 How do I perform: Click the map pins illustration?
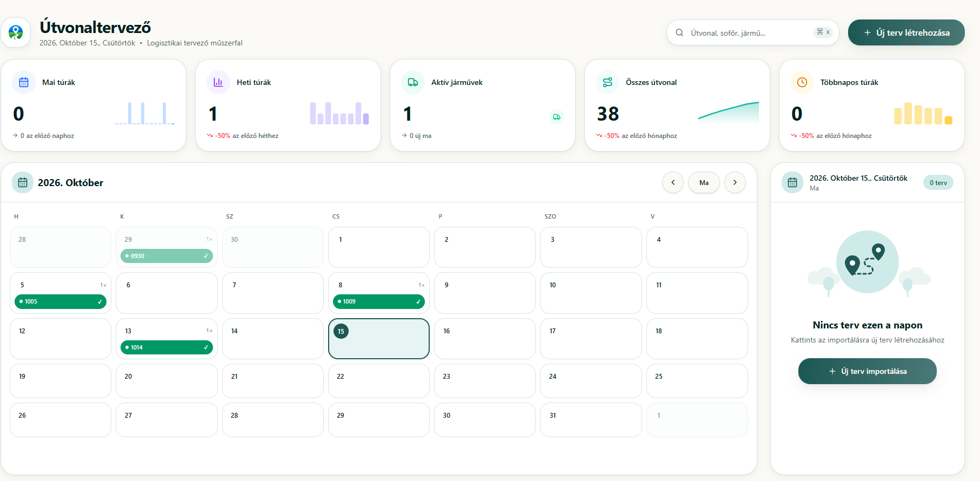point(868,263)
